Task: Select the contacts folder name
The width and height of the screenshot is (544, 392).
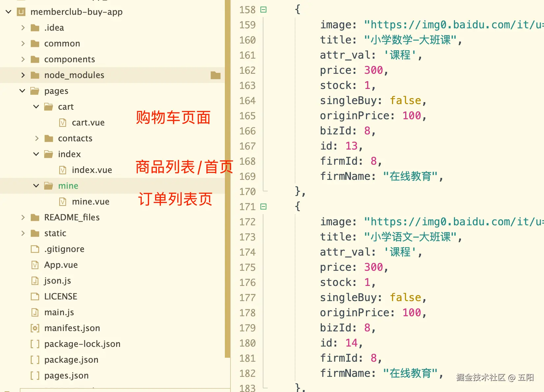Action: click(75, 138)
